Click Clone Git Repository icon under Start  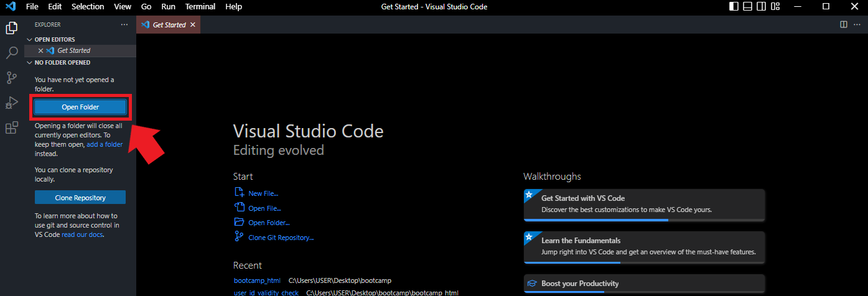pyautogui.click(x=239, y=236)
